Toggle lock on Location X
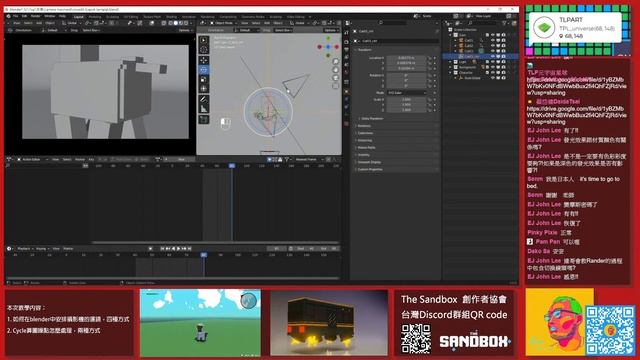This screenshot has width=640, height=360. pyautogui.click(x=430, y=58)
